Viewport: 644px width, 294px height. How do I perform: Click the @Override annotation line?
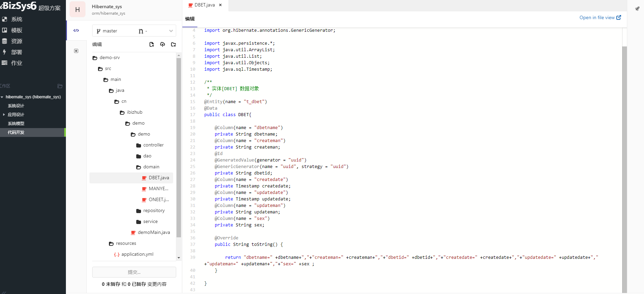(x=226, y=238)
